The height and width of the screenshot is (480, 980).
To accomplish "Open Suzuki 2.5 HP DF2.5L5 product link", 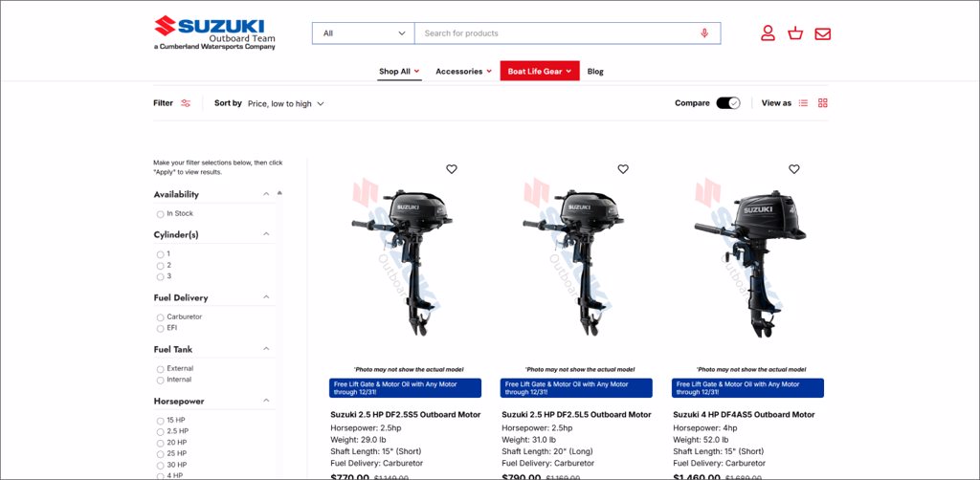I will pyautogui.click(x=576, y=414).
